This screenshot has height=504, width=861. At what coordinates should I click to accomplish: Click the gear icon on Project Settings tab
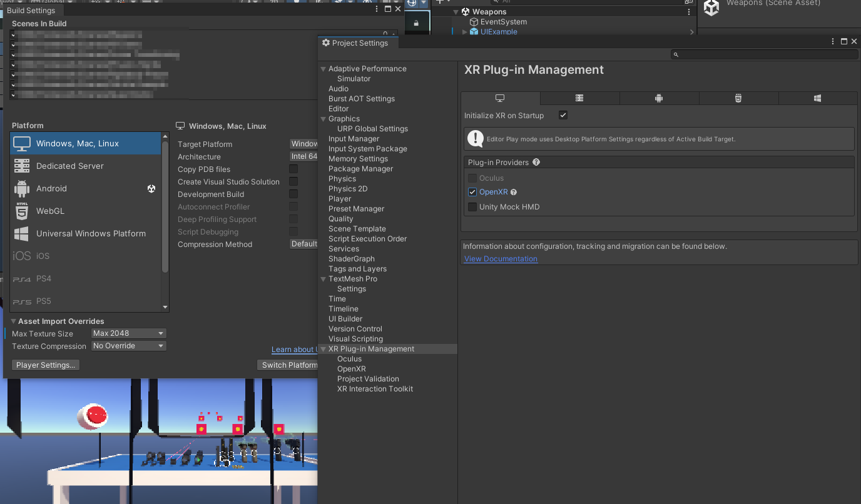[326, 43]
